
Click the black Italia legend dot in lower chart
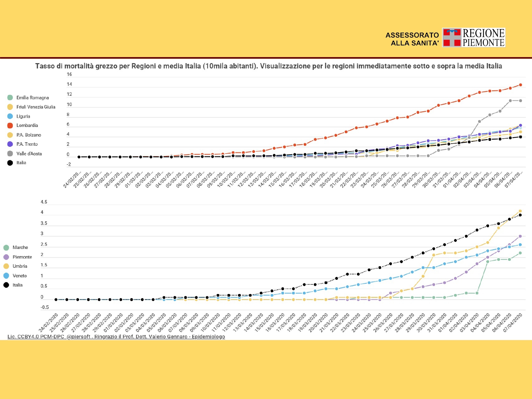tap(6, 285)
